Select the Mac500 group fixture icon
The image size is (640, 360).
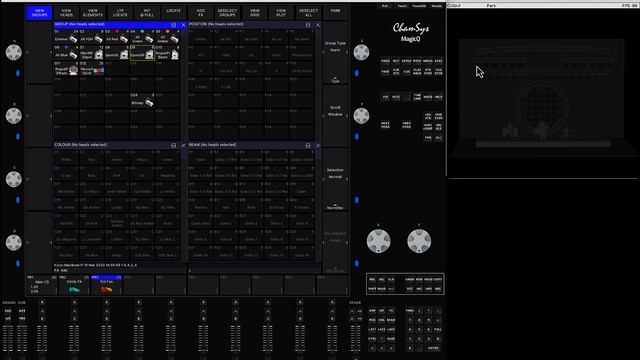[x=98, y=55]
